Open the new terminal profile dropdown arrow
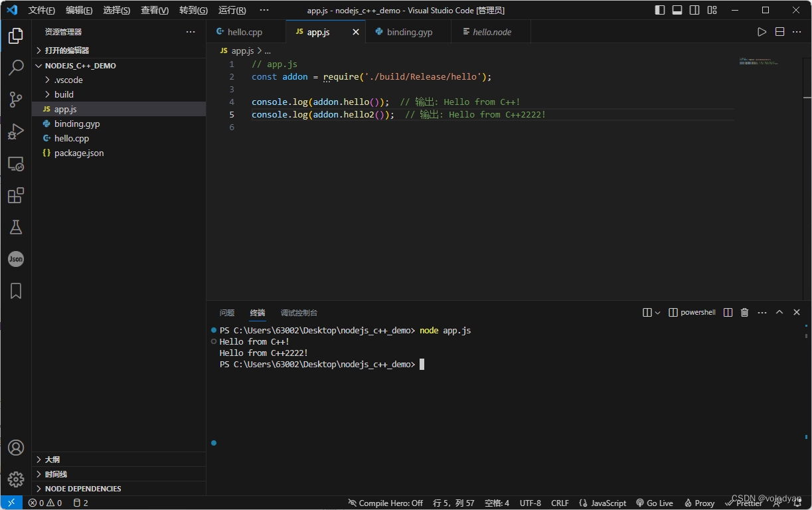812x510 pixels. click(x=658, y=312)
